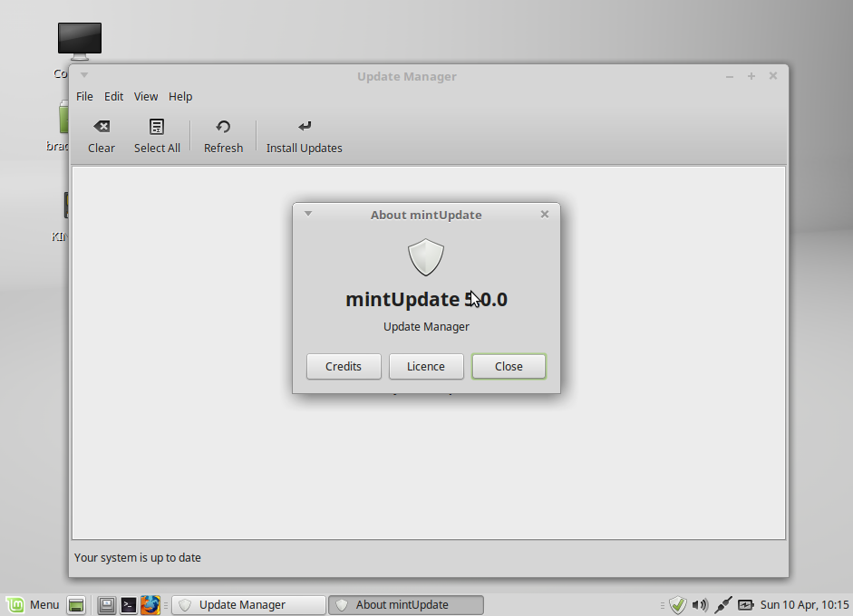Image resolution: width=853 pixels, height=616 pixels.
Task: Click the update shield tray icon
Action: (678, 604)
